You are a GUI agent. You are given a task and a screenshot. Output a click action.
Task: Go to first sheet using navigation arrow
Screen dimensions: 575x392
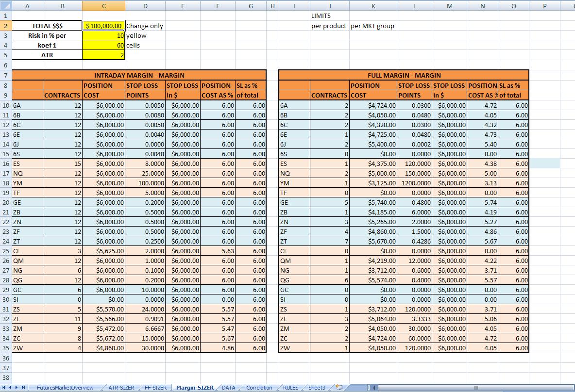point(4,387)
